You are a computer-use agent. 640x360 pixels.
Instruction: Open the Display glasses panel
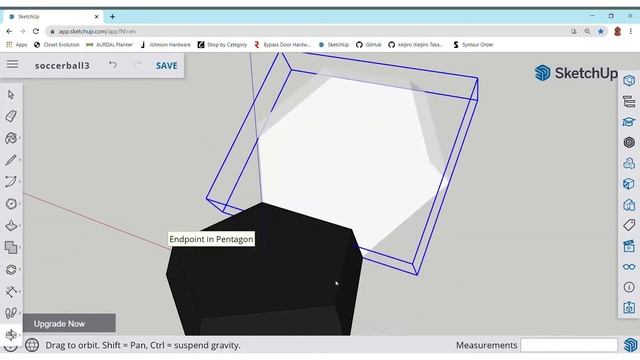click(629, 267)
